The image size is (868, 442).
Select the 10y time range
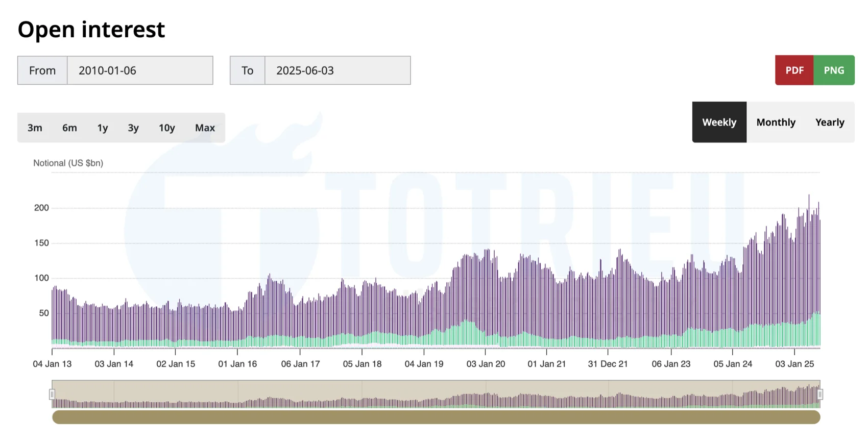click(x=167, y=128)
